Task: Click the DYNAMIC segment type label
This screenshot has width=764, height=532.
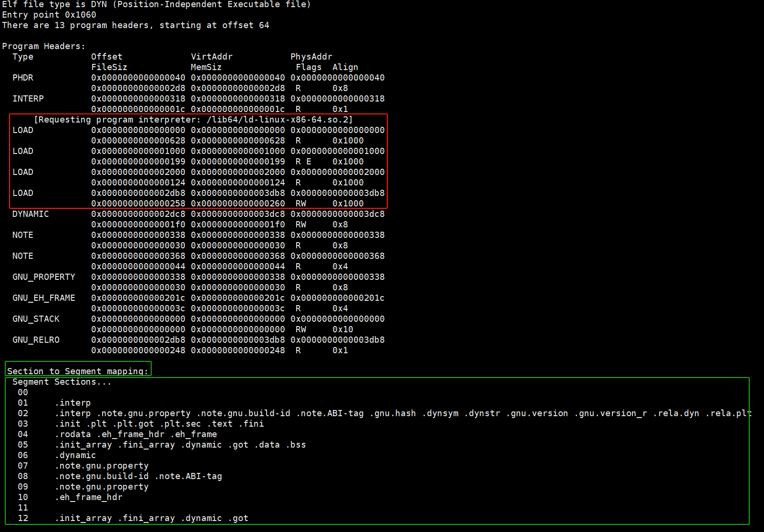Action: pos(31,214)
